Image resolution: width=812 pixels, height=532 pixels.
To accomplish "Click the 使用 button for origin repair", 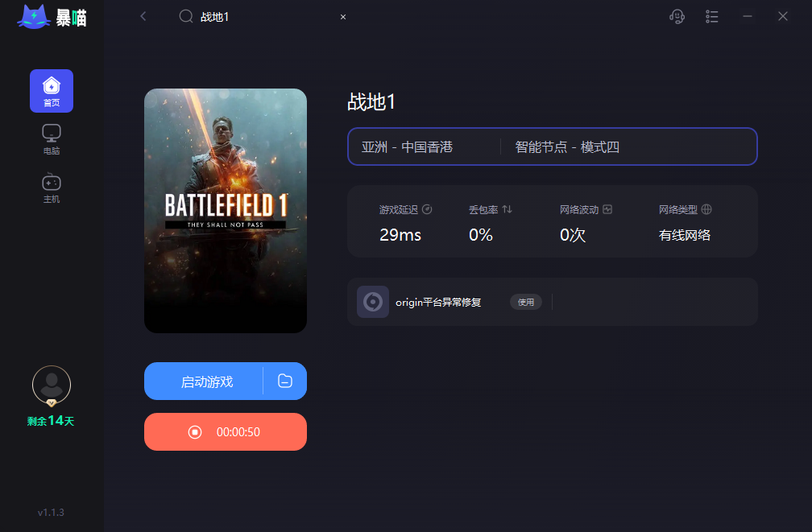I will pos(526,302).
